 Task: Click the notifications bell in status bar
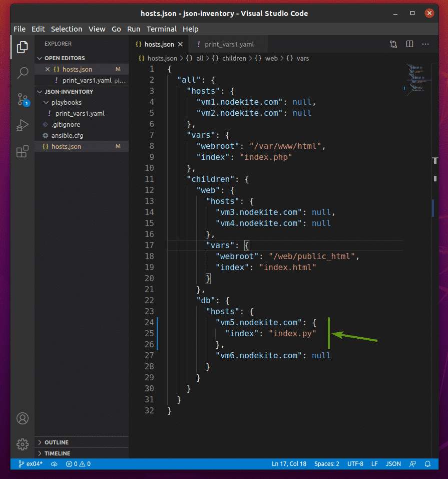428,463
